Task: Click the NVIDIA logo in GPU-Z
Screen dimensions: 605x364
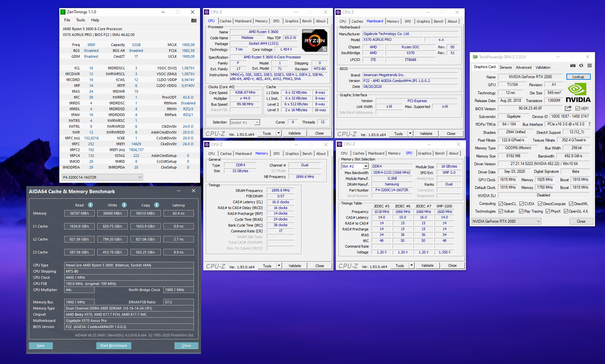Action: (578, 93)
